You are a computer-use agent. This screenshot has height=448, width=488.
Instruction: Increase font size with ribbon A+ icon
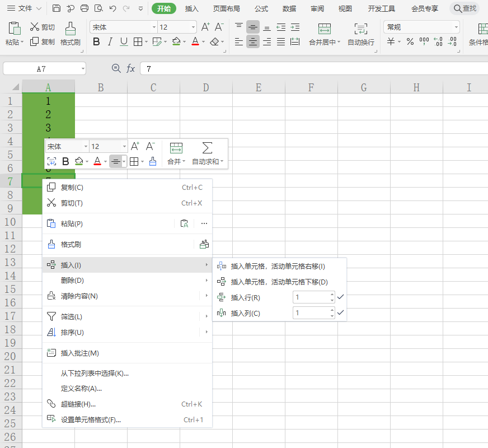(x=205, y=27)
